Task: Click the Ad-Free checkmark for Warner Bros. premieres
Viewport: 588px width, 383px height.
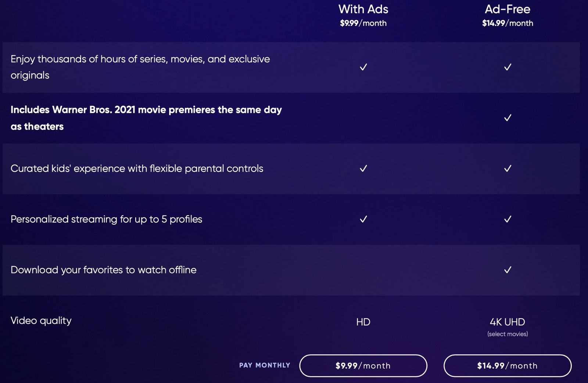Action: click(508, 118)
